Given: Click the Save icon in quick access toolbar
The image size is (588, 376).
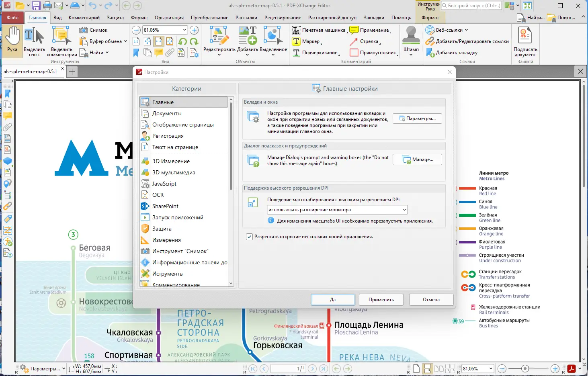Looking at the screenshot, I should click(x=36, y=6).
